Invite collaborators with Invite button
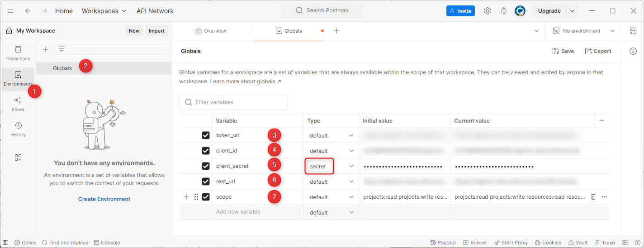644x248 pixels. click(460, 11)
